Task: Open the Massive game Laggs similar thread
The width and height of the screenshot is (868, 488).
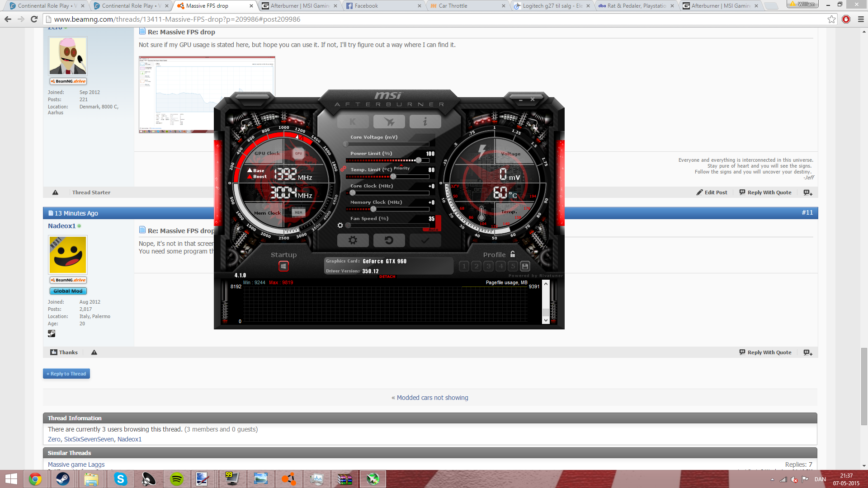Action: (x=76, y=465)
